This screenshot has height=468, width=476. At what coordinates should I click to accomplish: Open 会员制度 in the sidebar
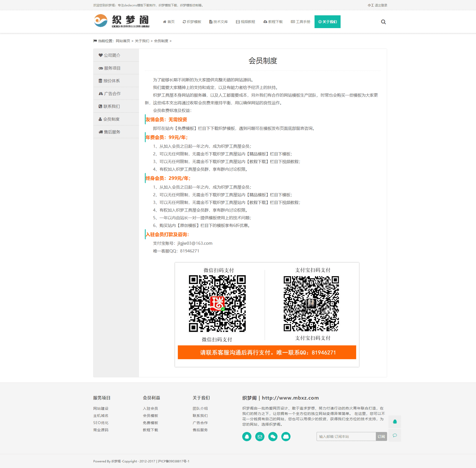pos(116,119)
